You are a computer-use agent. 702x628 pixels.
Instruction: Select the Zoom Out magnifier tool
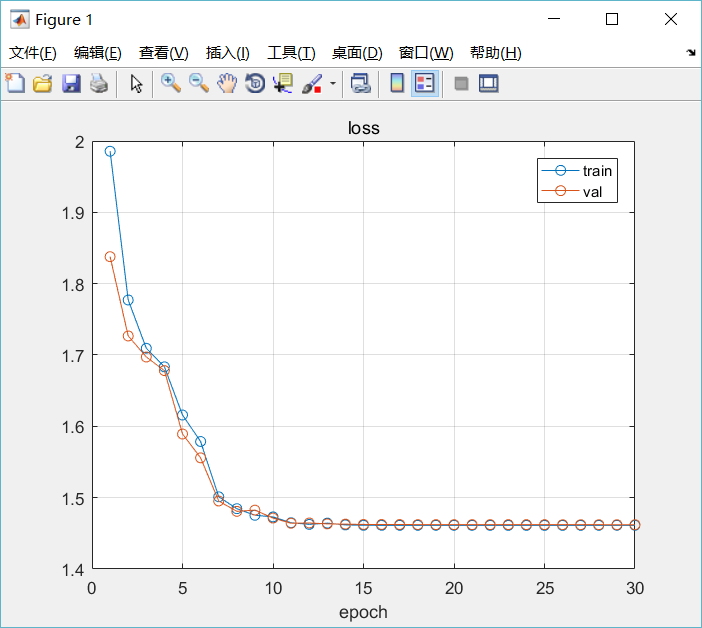(199, 83)
